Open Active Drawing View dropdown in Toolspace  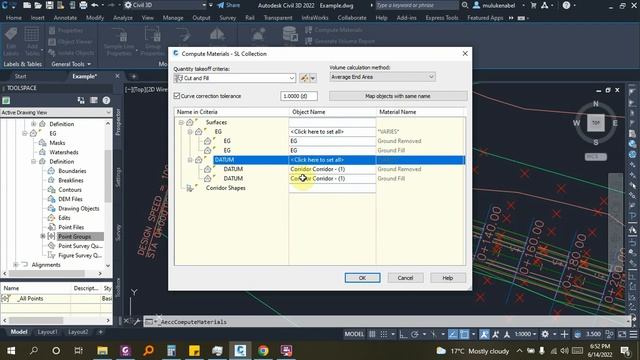56,112
